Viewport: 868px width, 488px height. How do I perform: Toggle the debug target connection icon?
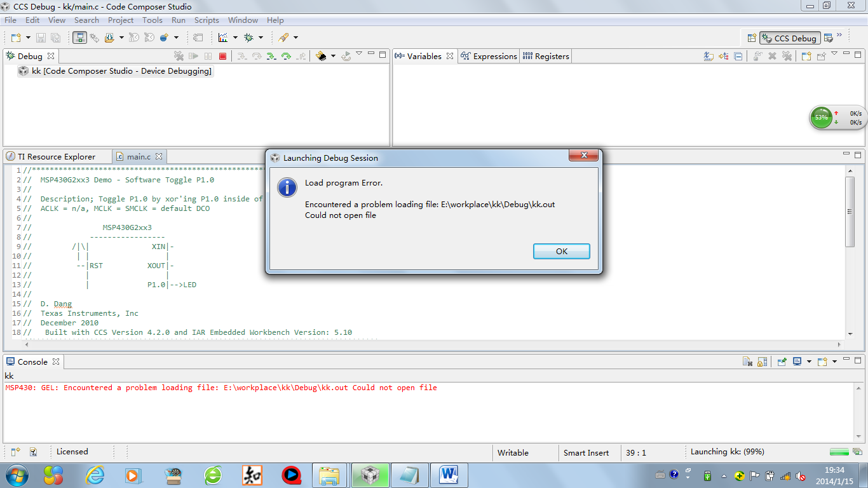pyautogui.click(x=79, y=37)
